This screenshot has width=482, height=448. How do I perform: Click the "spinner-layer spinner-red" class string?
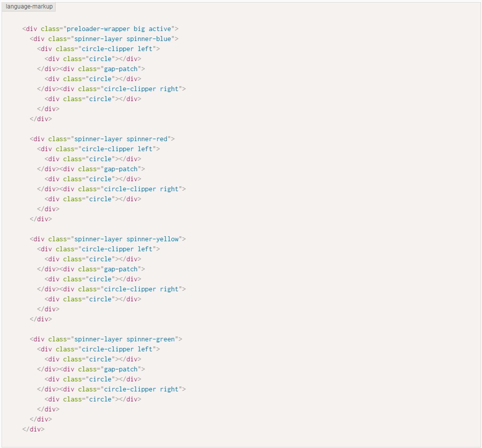pos(121,139)
